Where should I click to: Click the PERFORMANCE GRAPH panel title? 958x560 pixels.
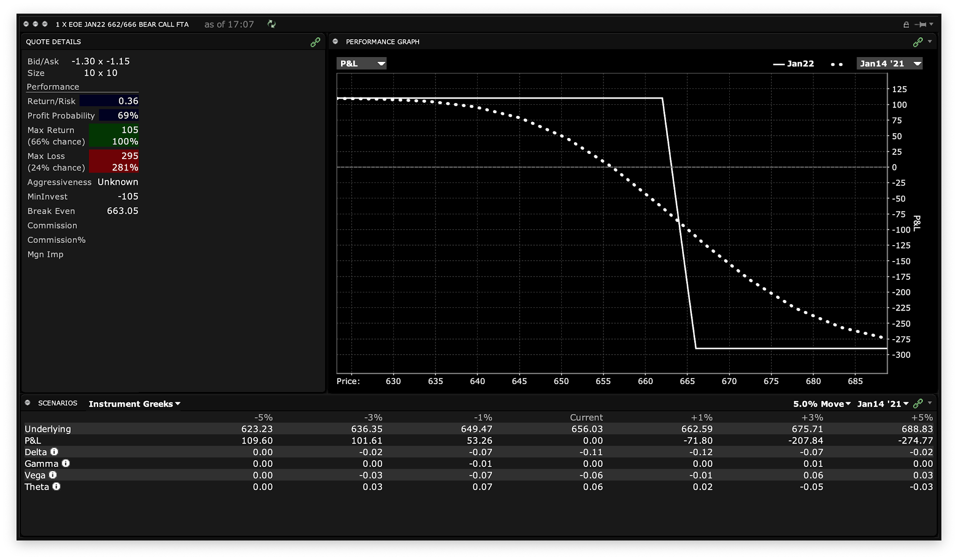point(383,42)
